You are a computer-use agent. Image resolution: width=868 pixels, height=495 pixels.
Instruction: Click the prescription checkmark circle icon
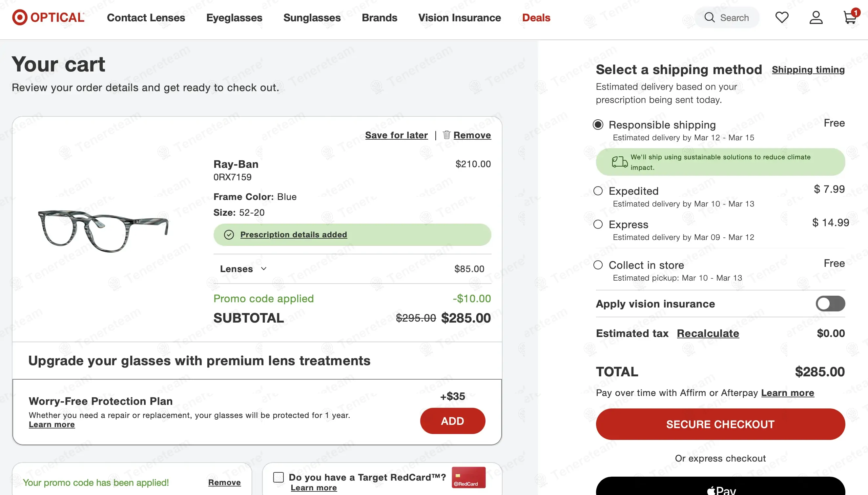229,235
